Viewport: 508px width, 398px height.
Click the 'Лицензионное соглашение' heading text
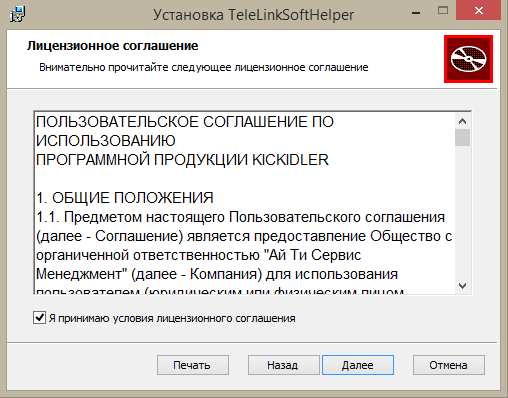tap(113, 46)
